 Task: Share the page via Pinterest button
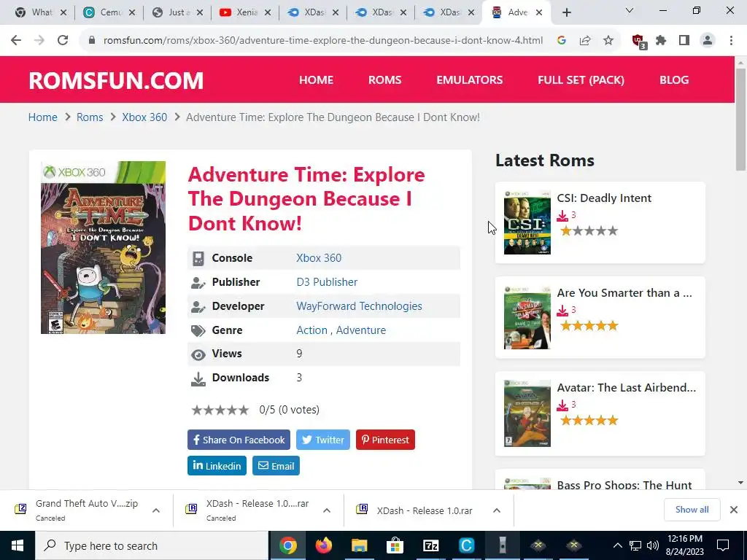(x=385, y=440)
